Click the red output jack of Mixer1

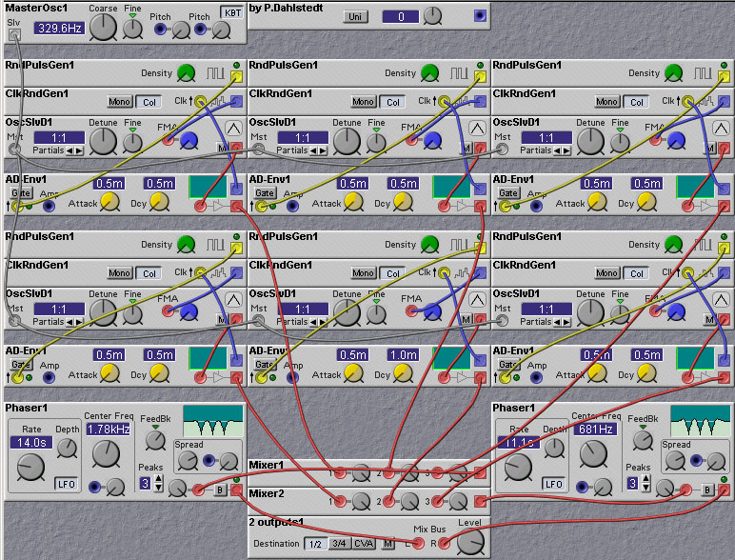481,473
